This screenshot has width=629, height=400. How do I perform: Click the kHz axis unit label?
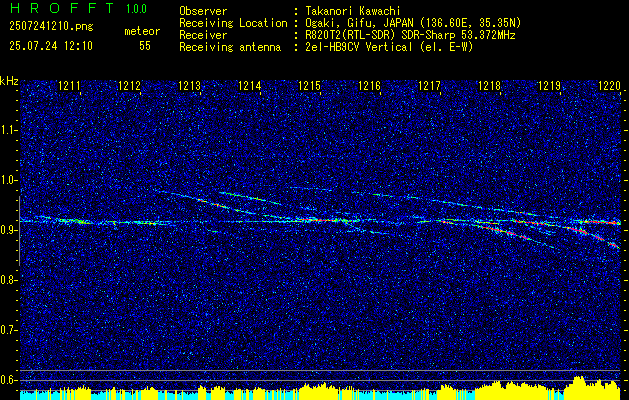click(x=9, y=81)
